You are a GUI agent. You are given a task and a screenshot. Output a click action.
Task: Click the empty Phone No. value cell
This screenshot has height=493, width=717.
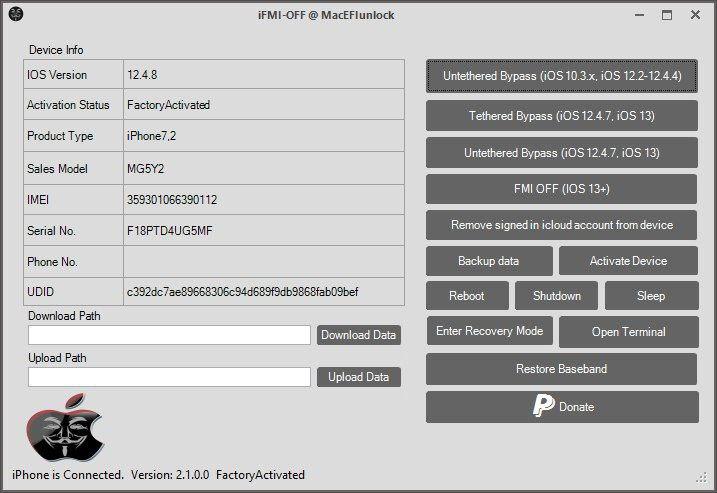point(264,262)
